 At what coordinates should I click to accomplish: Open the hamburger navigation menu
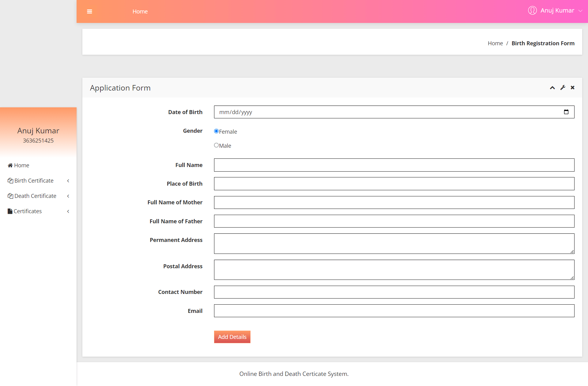[90, 11]
